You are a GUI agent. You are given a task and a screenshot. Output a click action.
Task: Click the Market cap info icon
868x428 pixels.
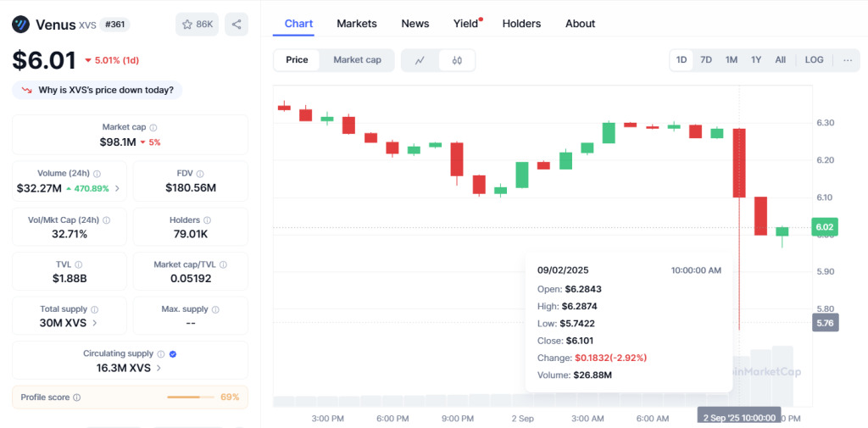point(153,127)
